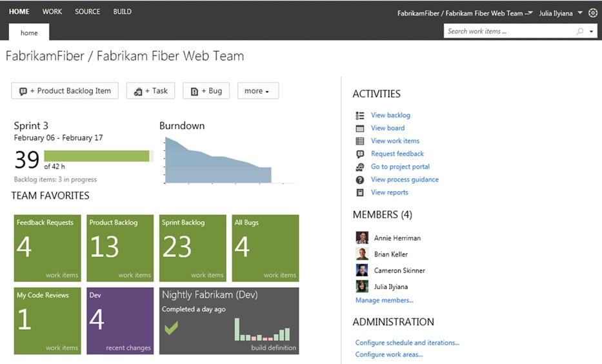Open the BUILD menu
The image size is (602, 364).
click(x=122, y=12)
